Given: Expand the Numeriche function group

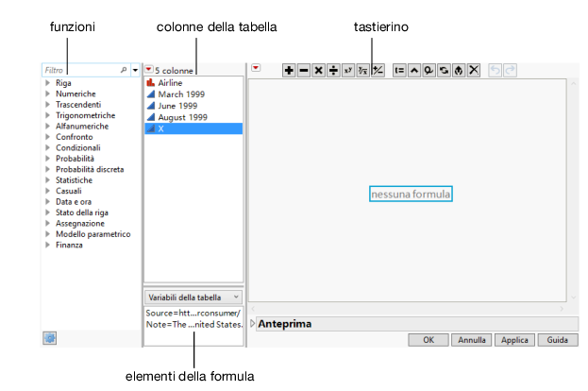Looking at the screenshot, I should pyautogui.click(x=47, y=93).
